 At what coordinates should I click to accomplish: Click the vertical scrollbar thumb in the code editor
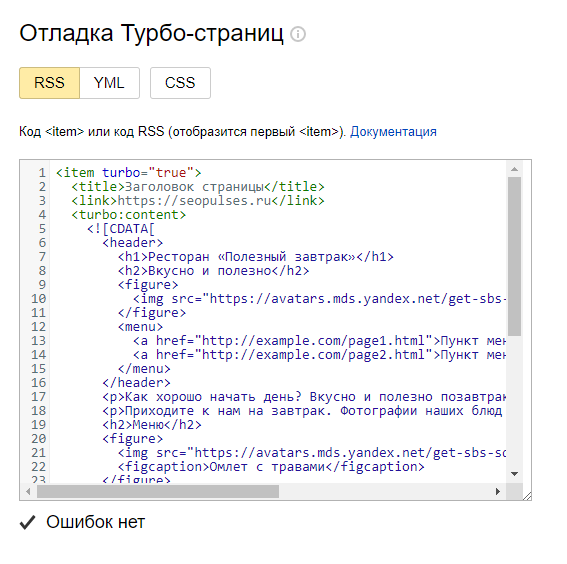coord(514,257)
